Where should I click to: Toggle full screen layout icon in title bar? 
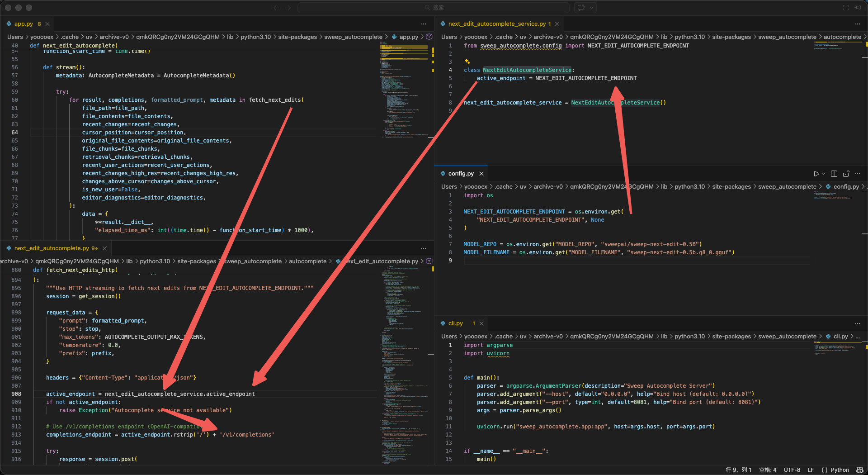tap(846, 7)
